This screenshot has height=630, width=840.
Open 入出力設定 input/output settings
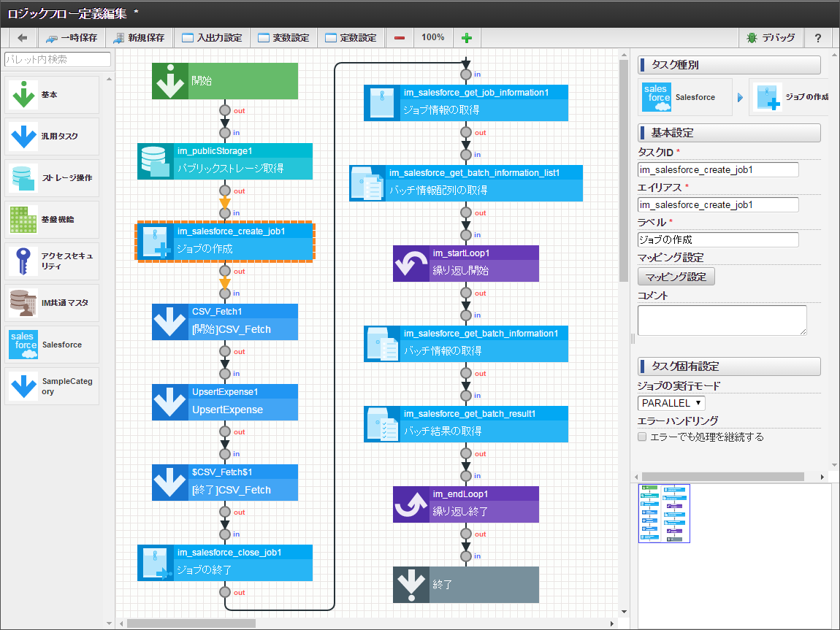(x=212, y=38)
